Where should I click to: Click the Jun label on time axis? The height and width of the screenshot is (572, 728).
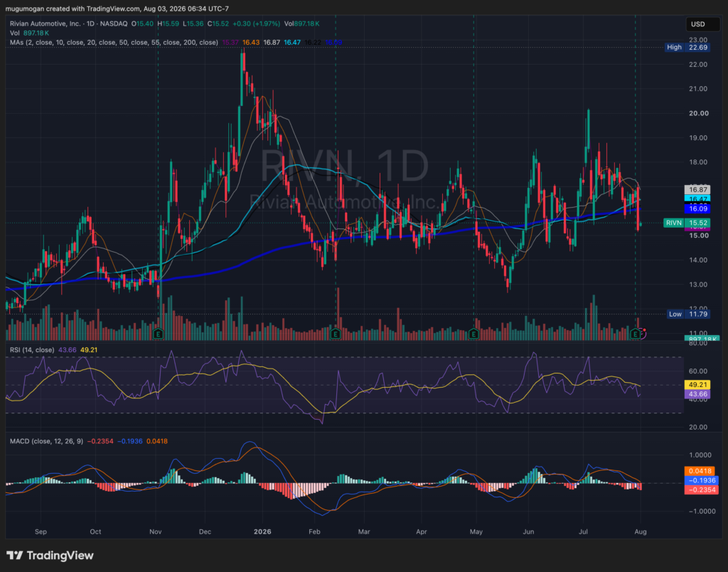(528, 531)
